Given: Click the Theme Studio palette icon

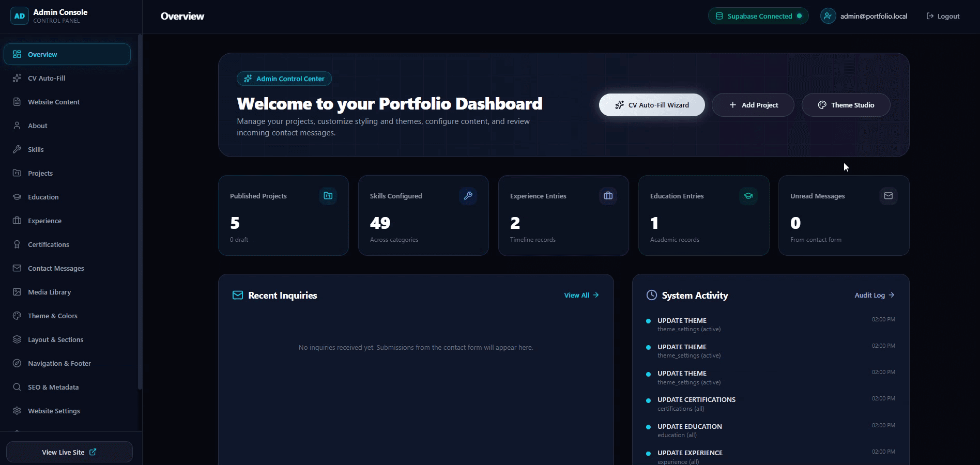Looking at the screenshot, I should [822, 105].
